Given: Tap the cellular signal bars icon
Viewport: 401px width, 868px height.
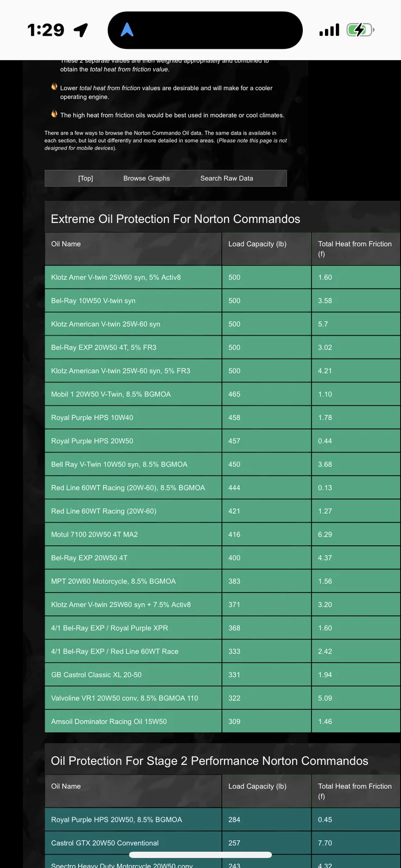Looking at the screenshot, I should pyautogui.click(x=329, y=30).
